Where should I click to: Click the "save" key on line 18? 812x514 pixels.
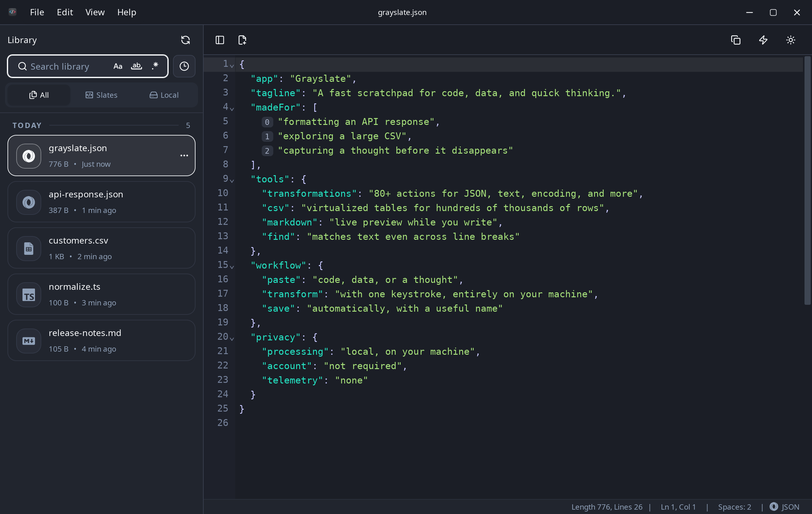pos(279,309)
